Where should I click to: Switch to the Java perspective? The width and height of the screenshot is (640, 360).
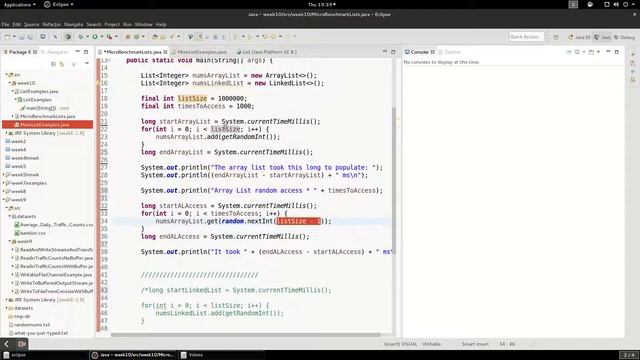click(602, 37)
